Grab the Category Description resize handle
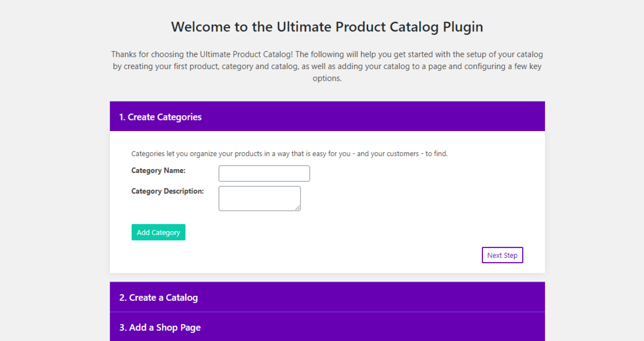The height and width of the screenshot is (341, 644). pos(298,208)
